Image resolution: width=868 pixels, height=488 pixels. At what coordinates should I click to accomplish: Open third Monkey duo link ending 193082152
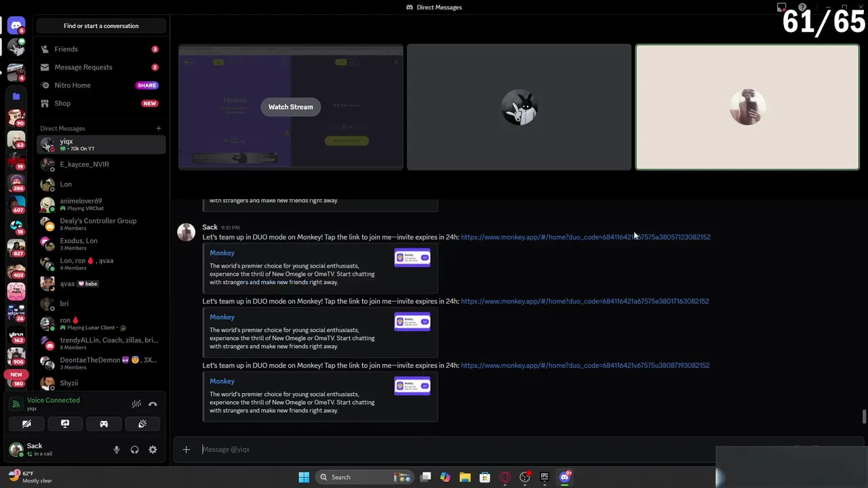click(x=585, y=365)
